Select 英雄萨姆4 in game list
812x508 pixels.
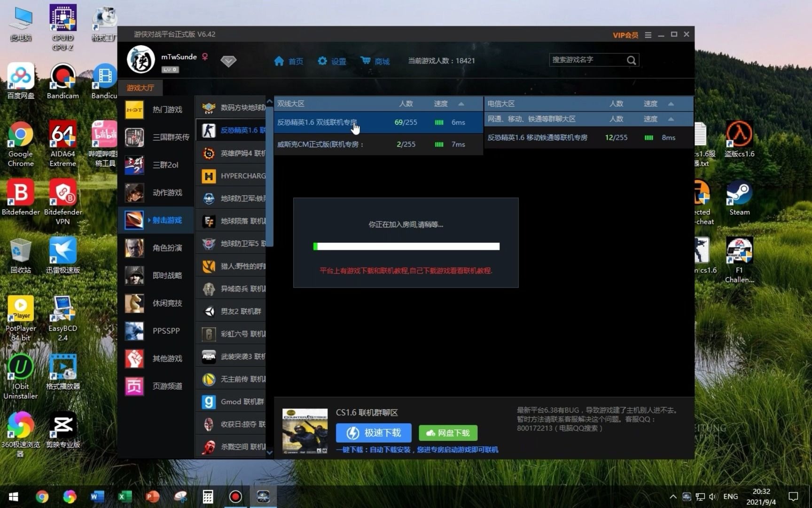[x=231, y=153]
